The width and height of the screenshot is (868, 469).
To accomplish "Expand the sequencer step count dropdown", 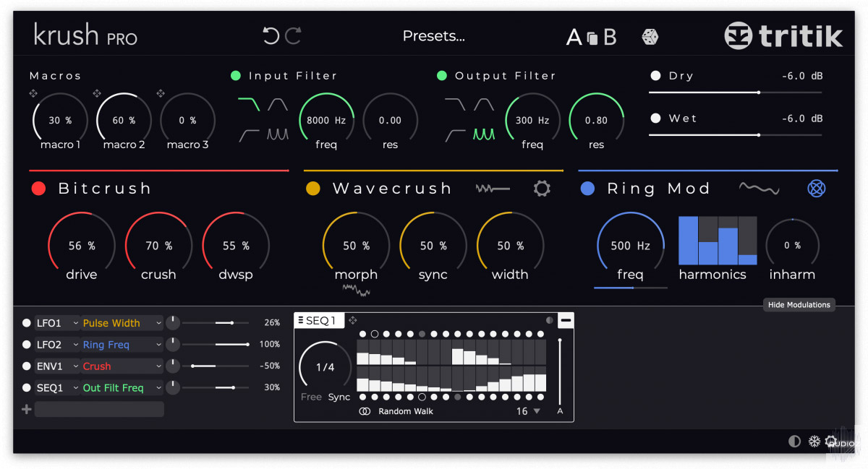I will 536,411.
